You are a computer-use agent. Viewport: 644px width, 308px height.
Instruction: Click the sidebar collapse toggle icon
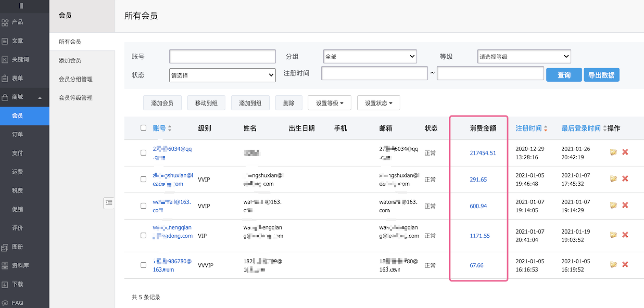(x=109, y=203)
